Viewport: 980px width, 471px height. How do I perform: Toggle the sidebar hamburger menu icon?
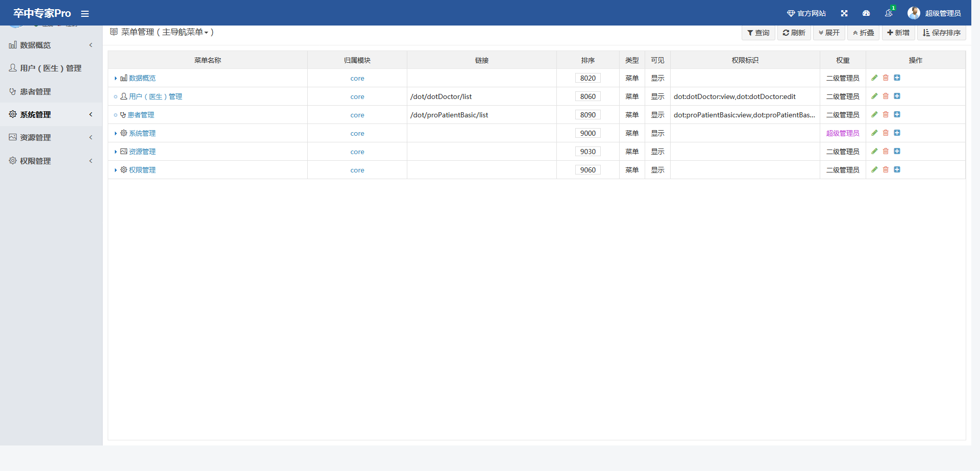click(x=85, y=14)
